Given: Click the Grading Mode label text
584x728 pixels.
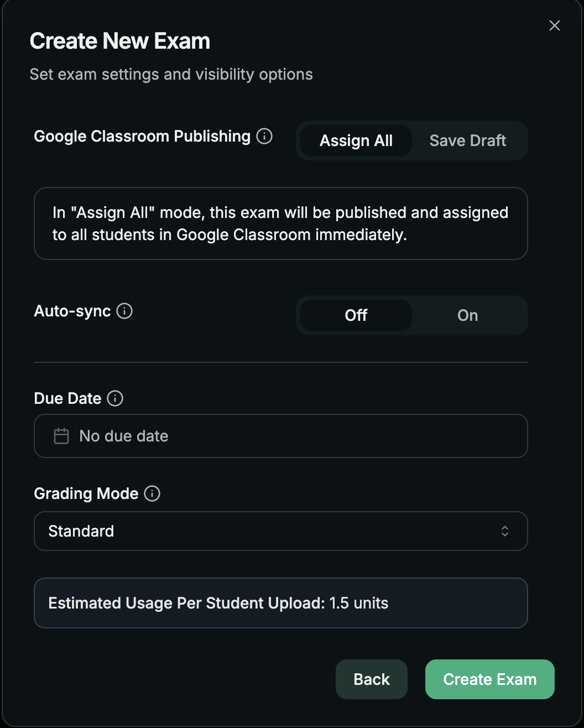Looking at the screenshot, I should point(86,493).
